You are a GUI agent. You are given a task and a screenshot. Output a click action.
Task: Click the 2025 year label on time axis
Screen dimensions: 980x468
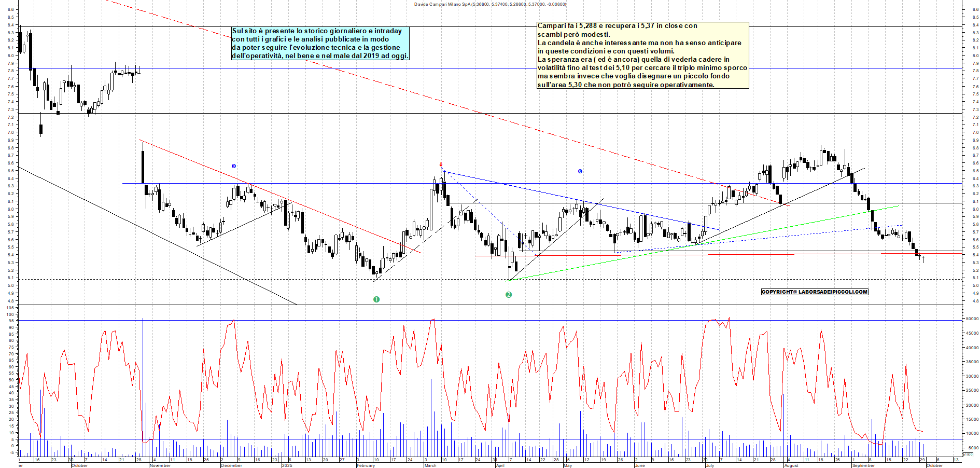click(287, 465)
